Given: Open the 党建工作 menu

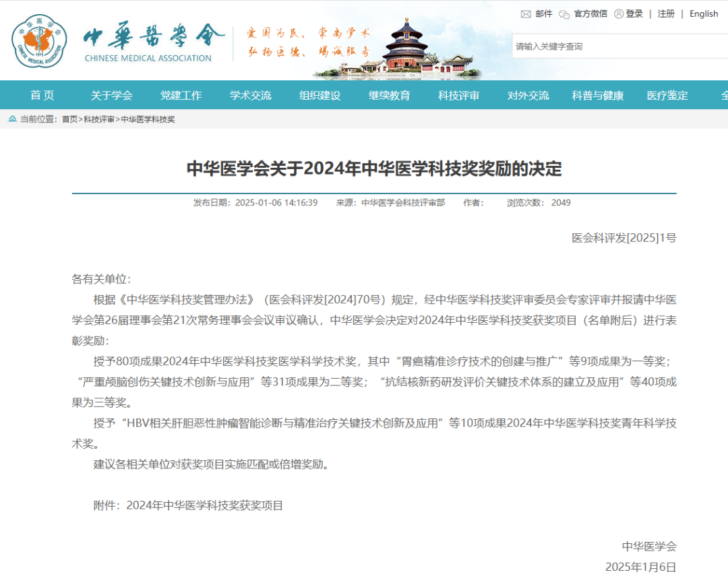Looking at the screenshot, I should (181, 95).
